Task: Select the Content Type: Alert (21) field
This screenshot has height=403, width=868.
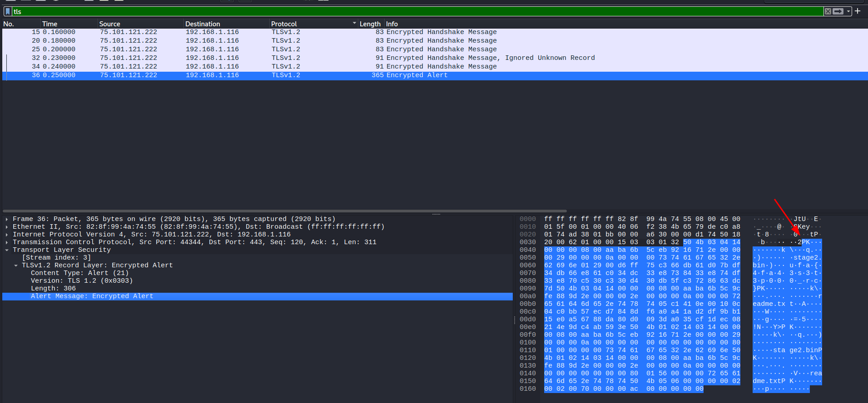Action: (x=80, y=273)
